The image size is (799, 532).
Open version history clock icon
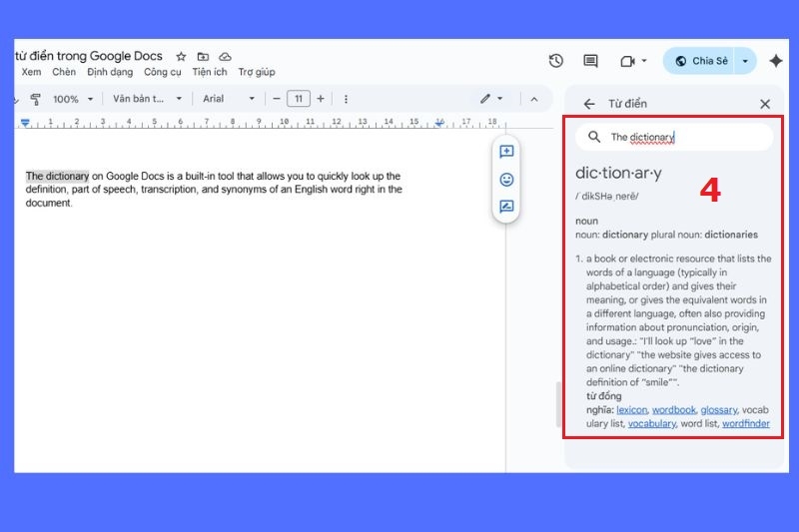point(556,61)
